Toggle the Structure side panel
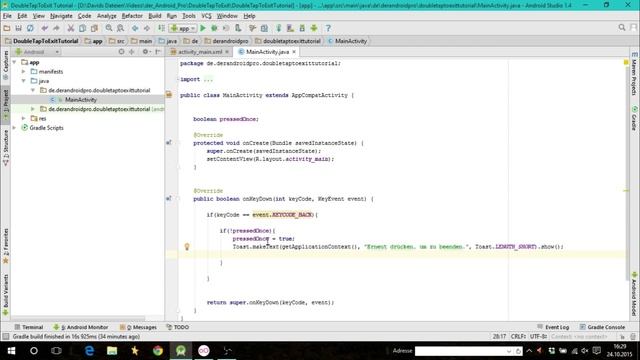 [6, 147]
